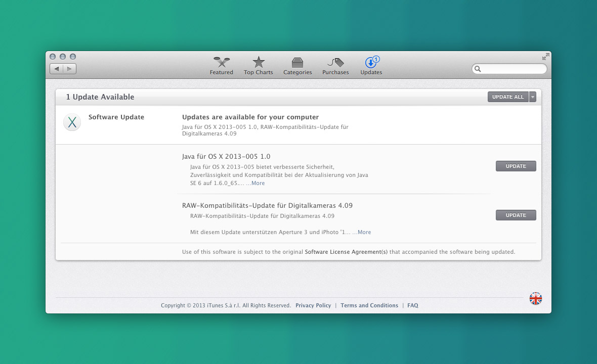Update Java für OS X 2013-005
The image size is (597, 364).
[x=516, y=166]
